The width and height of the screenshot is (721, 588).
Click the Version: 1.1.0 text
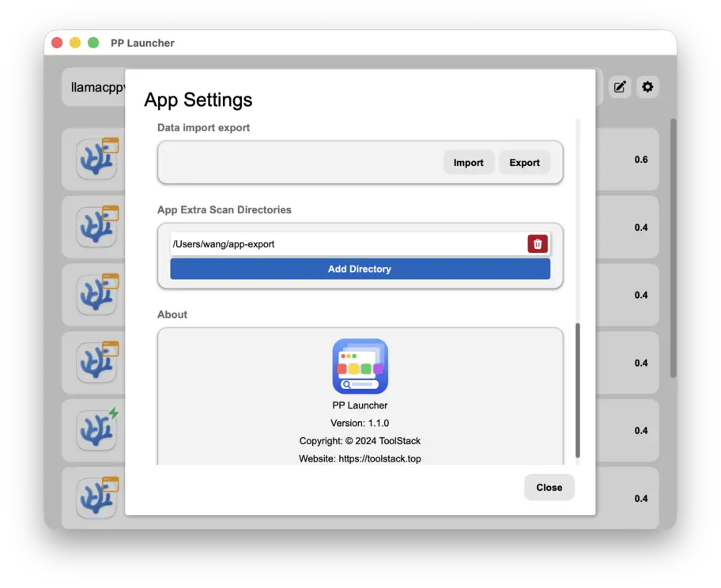click(360, 423)
